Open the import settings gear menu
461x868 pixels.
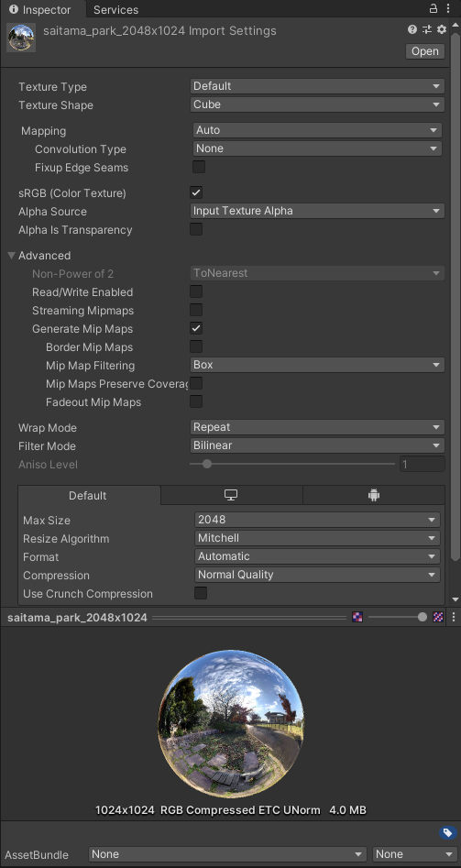click(441, 29)
